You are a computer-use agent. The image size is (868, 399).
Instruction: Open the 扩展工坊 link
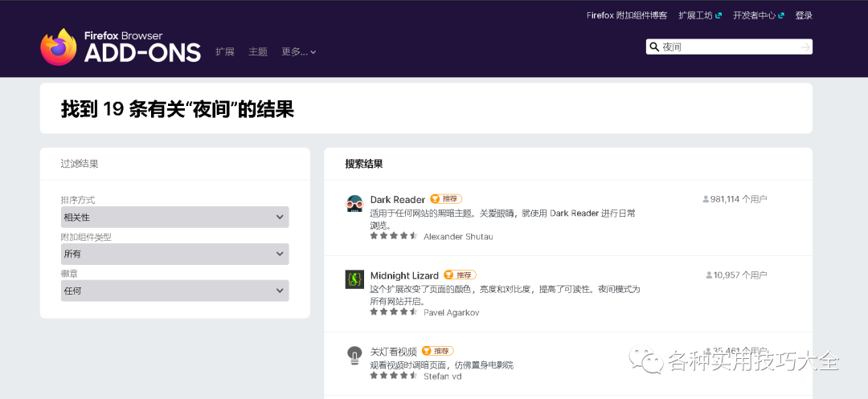click(x=700, y=15)
